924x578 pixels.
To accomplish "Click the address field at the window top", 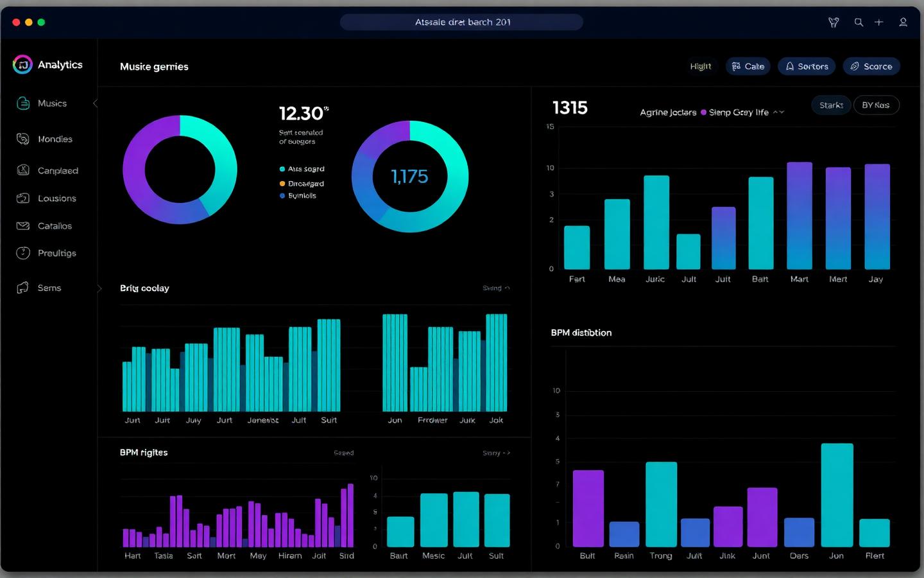I will [461, 22].
